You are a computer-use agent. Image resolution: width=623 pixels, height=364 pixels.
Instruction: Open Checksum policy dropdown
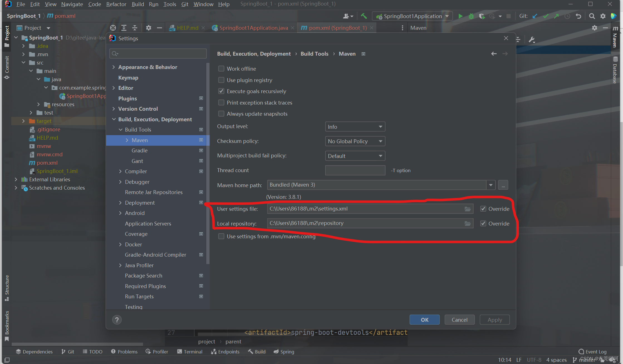tap(355, 141)
